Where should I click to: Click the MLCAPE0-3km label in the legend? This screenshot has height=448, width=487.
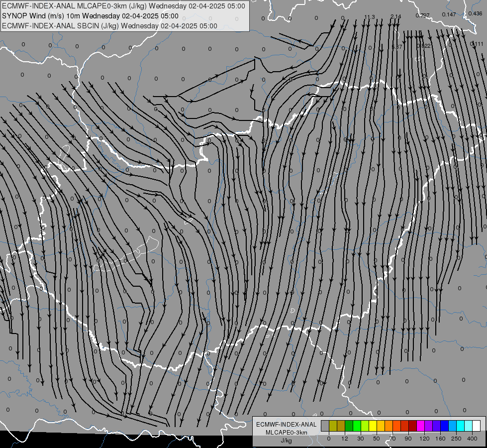coord(287,433)
